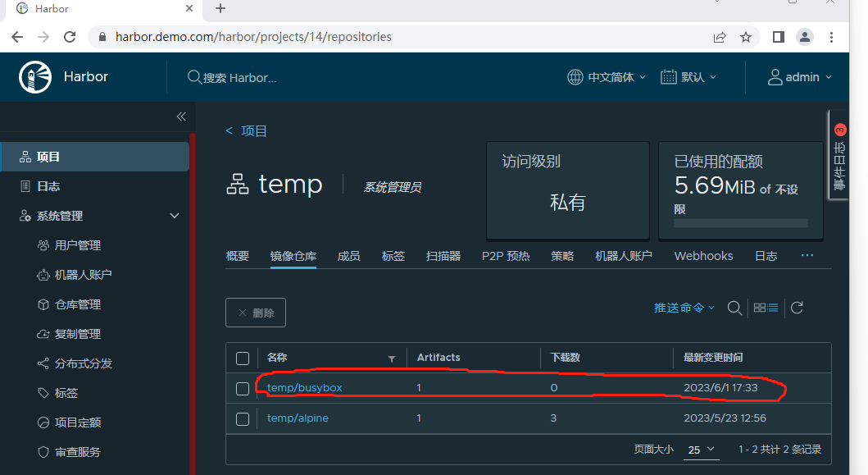This screenshot has width=868, height=475.
Task: Go to the 扫描器 tab
Action: (443, 256)
